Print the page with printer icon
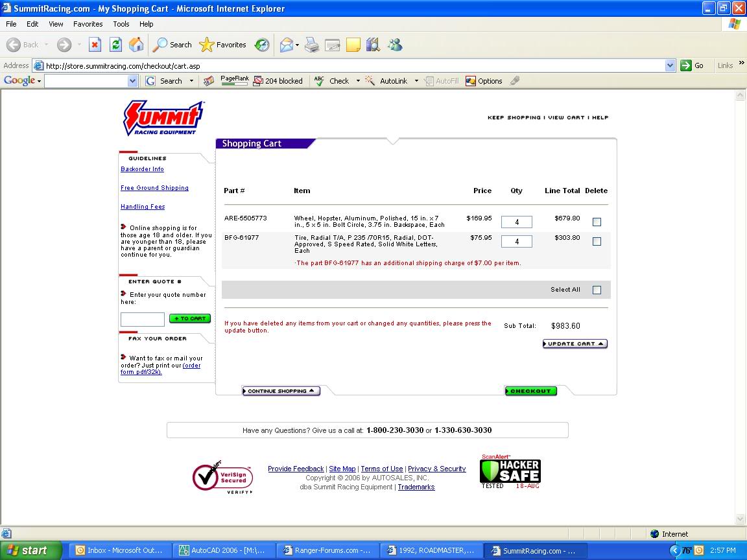This screenshot has height=560, width=747. pos(311,45)
